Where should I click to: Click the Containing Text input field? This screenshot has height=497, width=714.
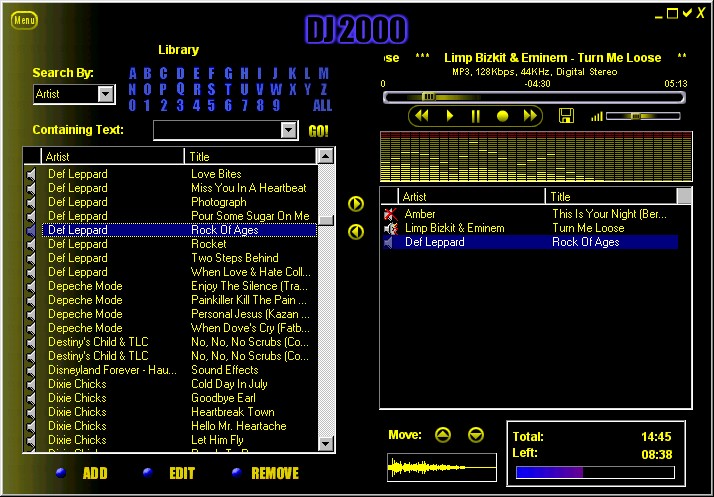tap(217, 131)
